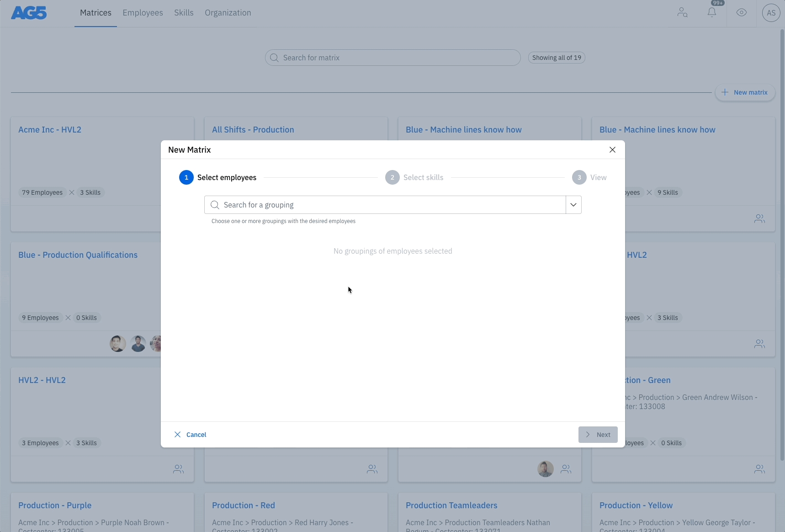Click employees icon on top-right Blue Machine lines card
The height and width of the screenshot is (532, 785).
(759, 219)
